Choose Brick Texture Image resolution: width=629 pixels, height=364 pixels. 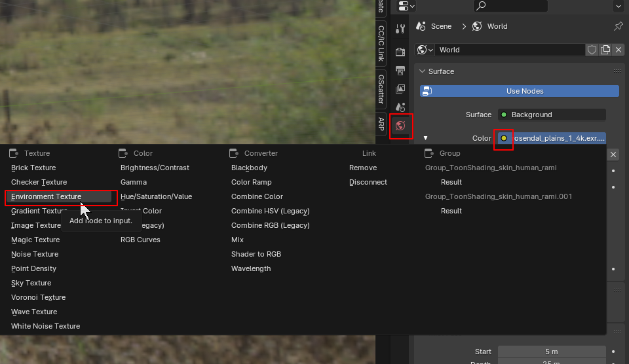click(x=33, y=168)
